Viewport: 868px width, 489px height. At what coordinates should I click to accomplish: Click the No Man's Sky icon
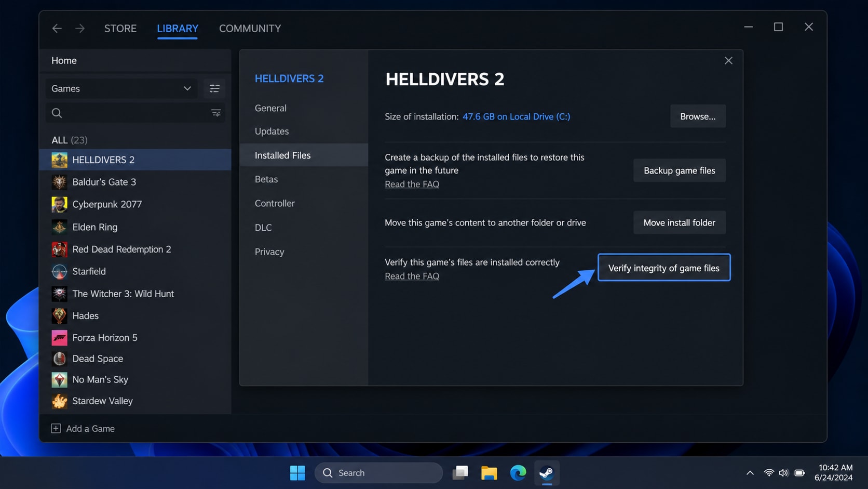point(59,380)
